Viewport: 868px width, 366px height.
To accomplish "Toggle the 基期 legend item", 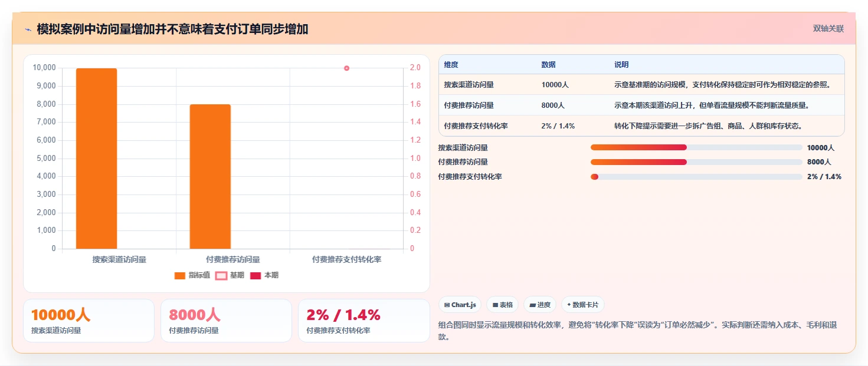I will [230, 275].
